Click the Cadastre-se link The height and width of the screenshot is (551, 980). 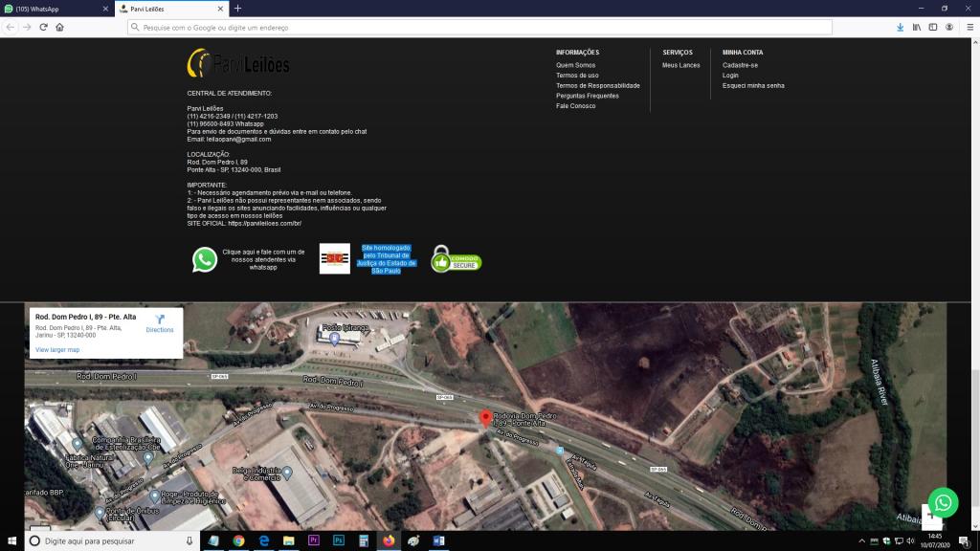click(740, 65)
